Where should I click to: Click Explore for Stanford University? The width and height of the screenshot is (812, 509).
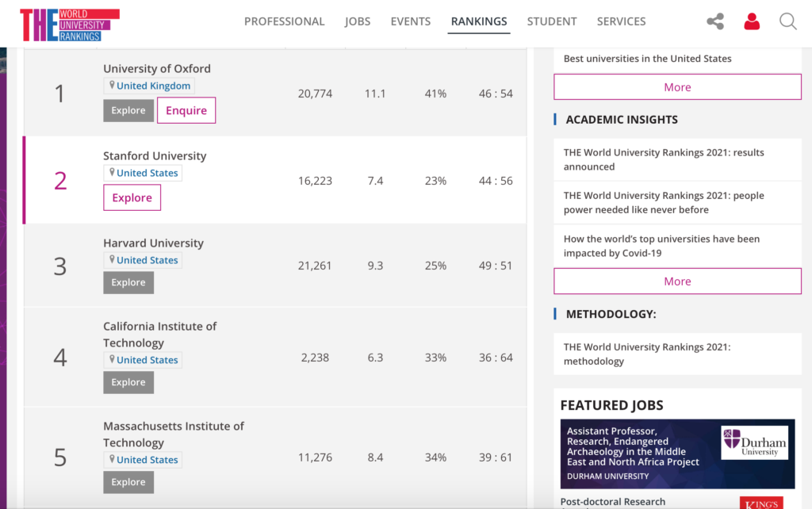point(132,197)
